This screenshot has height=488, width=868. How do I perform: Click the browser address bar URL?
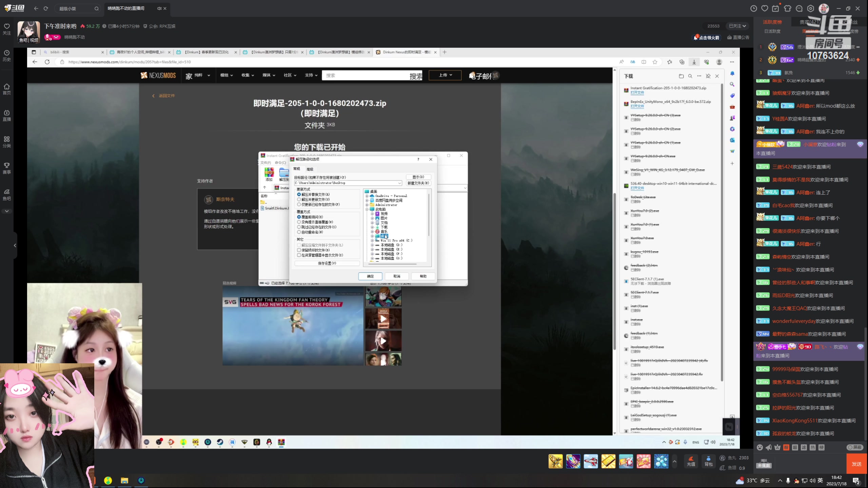pos(130,62)
